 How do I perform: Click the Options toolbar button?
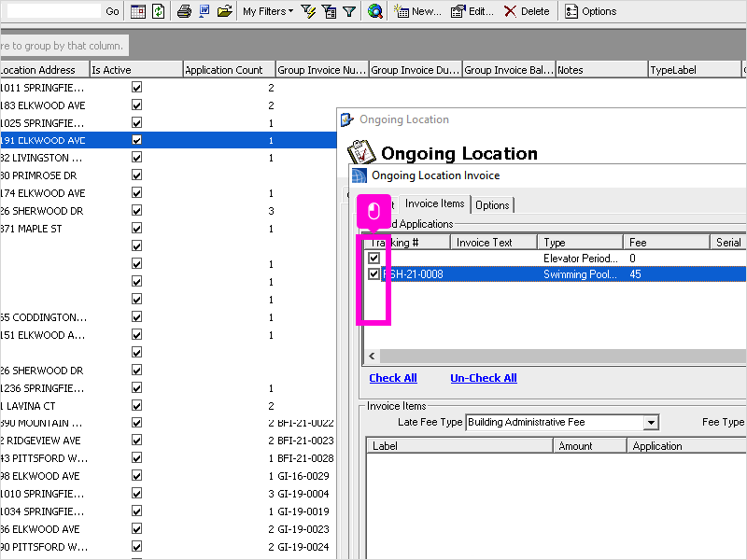[x=590, y=11]
